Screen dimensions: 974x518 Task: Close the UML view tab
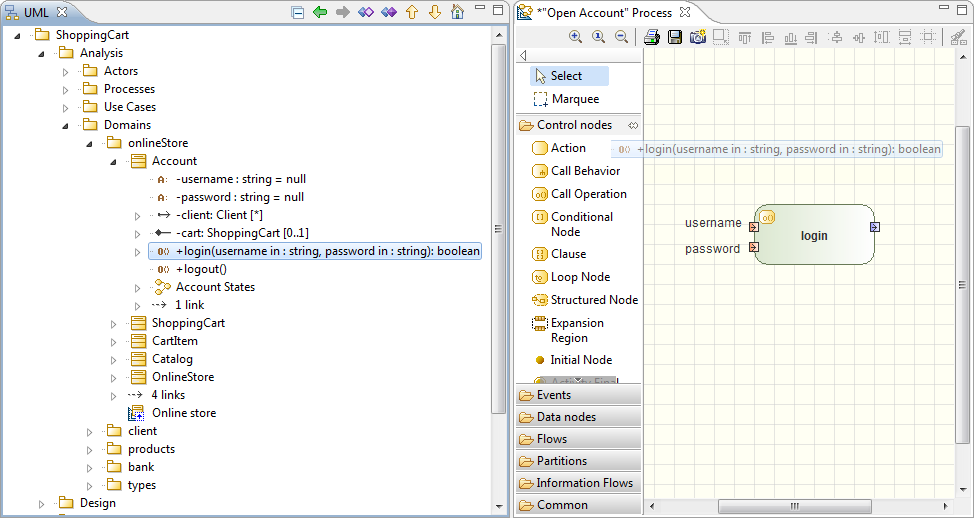coord(61,12)
